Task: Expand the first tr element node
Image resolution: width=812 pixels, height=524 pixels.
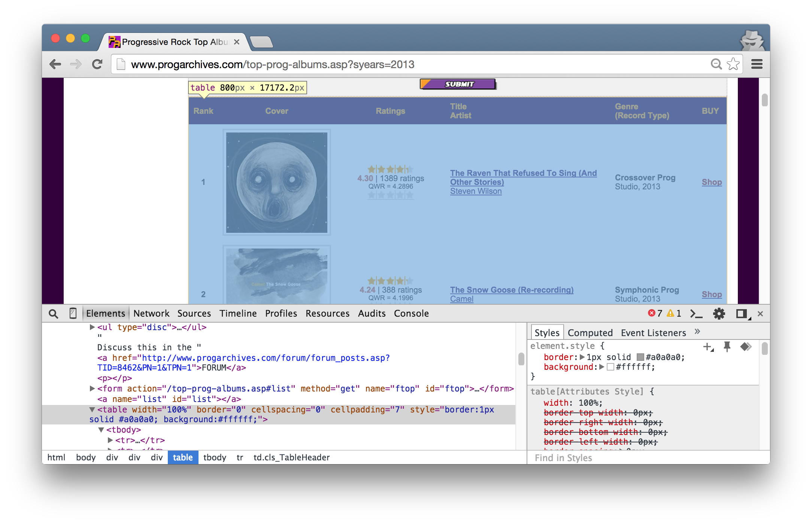Action: 108,440
